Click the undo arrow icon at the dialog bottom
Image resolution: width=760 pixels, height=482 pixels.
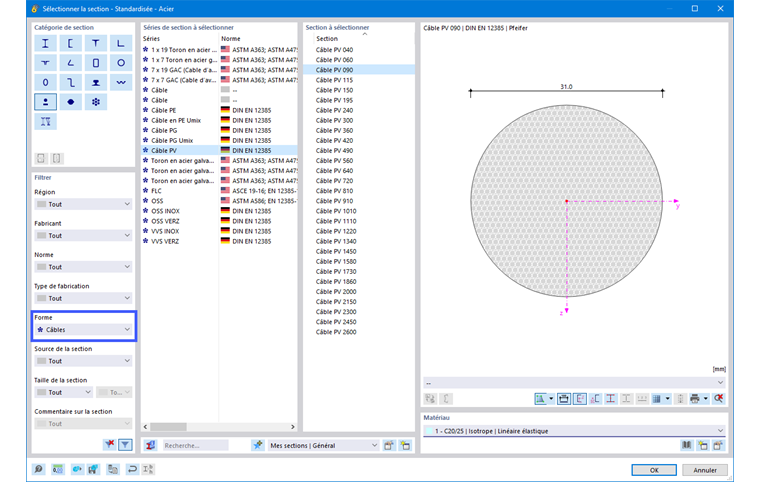tap(132, 469)
